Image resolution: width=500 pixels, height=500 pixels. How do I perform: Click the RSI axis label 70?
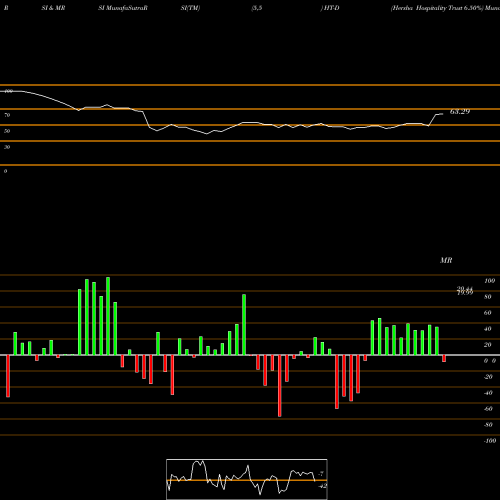(x=7, y=115)
